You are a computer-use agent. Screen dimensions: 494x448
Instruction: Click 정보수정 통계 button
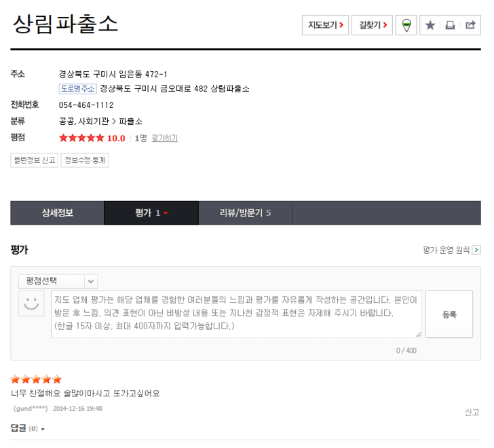[x=85, y=160]
